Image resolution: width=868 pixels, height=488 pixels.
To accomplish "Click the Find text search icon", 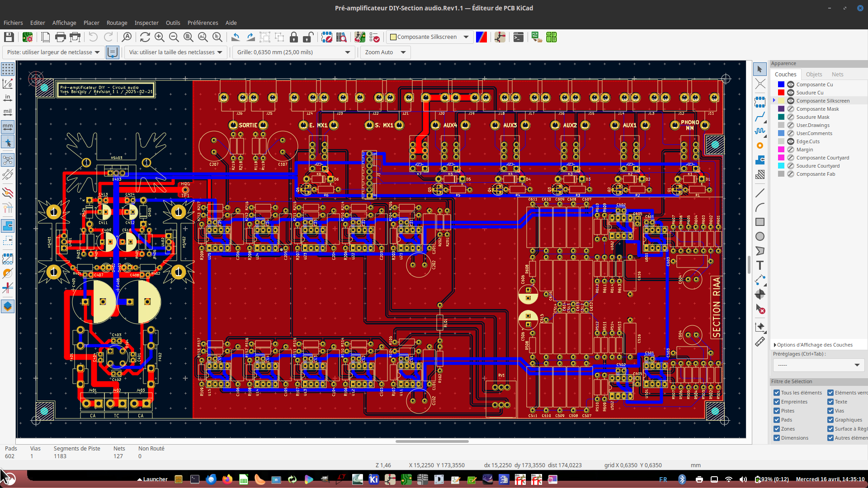I will 127,37.
